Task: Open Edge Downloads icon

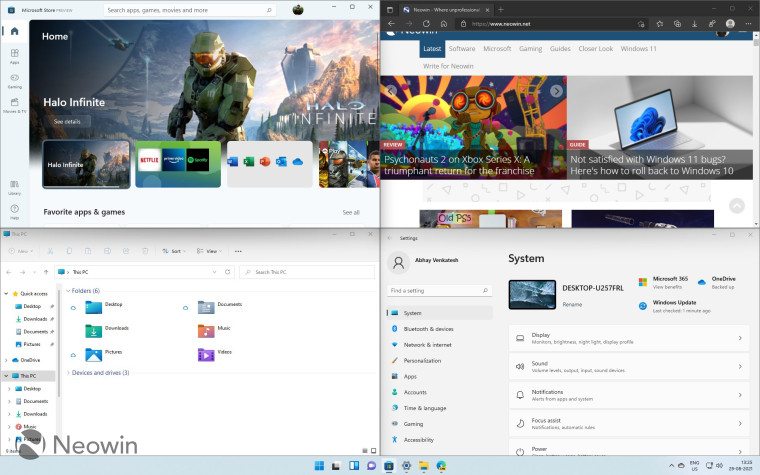Action: coord(695,24)
